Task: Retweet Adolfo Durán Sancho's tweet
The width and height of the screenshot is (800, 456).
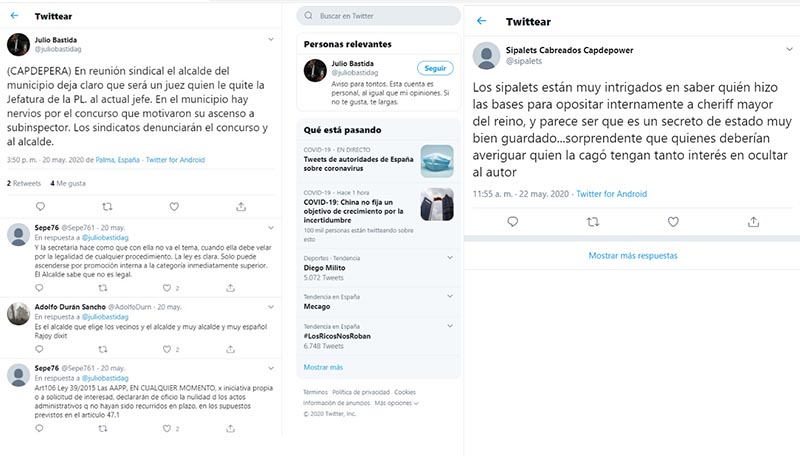Action: pos(103,349)
